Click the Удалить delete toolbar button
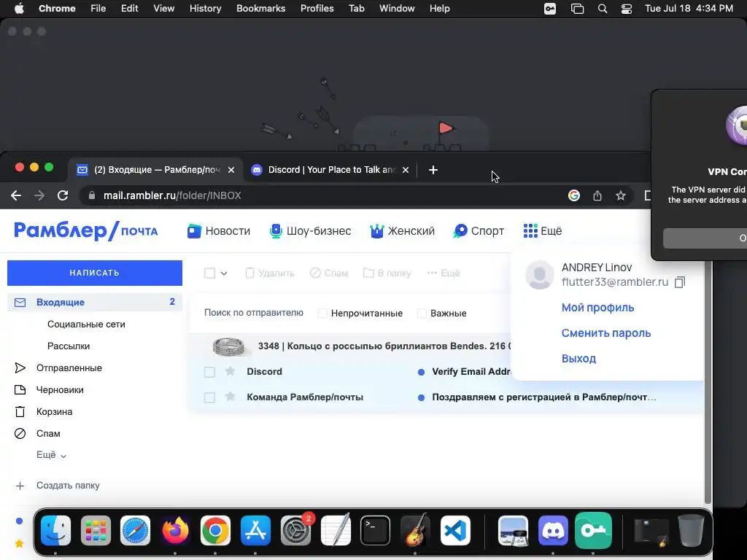Image resolution: width=747 pixels, height=560 pixels. (270, 273)
